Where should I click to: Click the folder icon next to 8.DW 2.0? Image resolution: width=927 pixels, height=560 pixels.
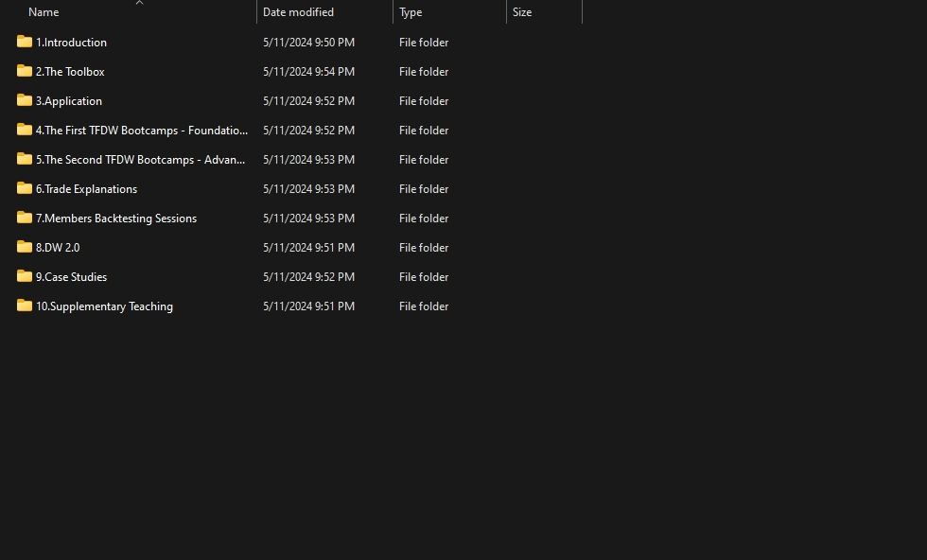point(25,247)
